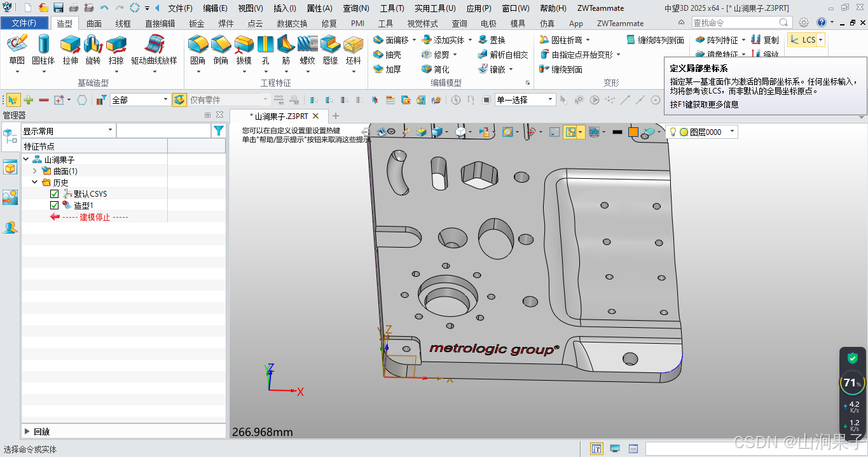The height and width of the screenshot is (457, 868).
Task: Click the command input box at bottom right
Action: click(754, 449)
